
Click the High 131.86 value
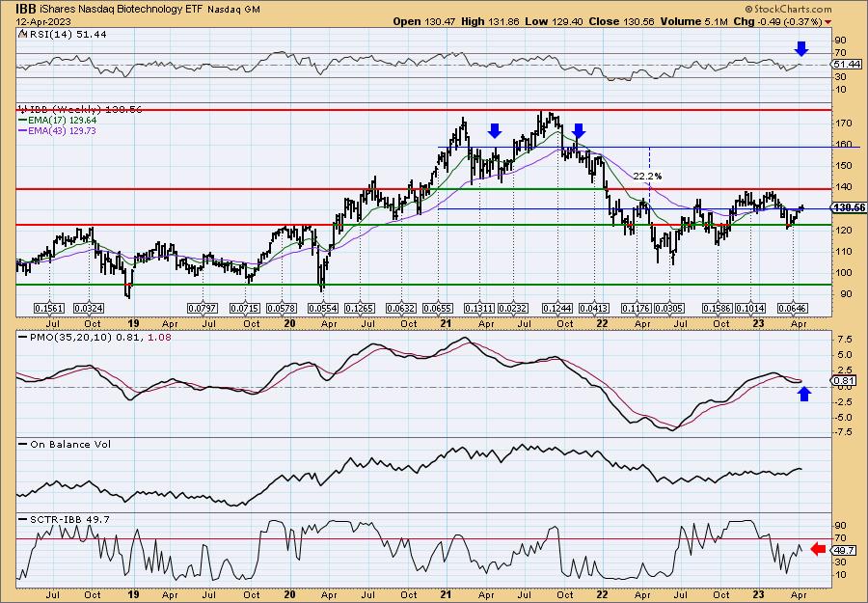pyautogui.click(x=490, y=21)
